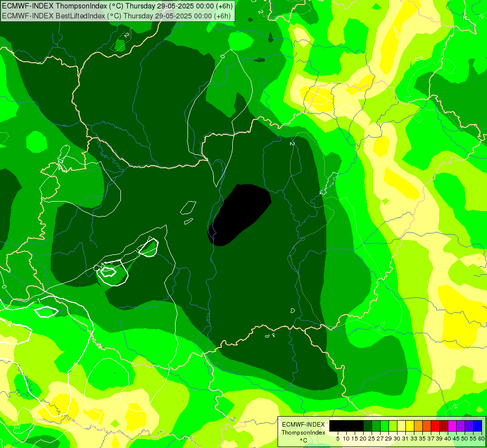Select the lime 29–30 legend swatch

(x=393, y=426)
